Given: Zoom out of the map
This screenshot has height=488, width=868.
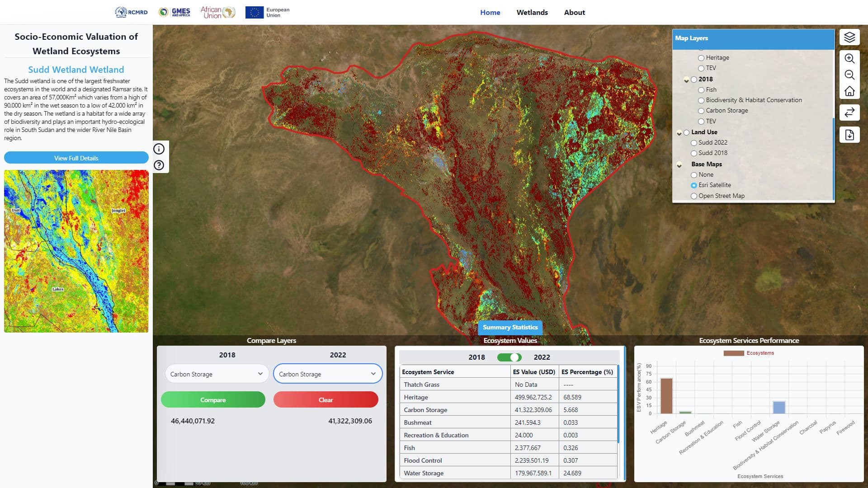Looking at the screenshot, I should click(849, 75).
